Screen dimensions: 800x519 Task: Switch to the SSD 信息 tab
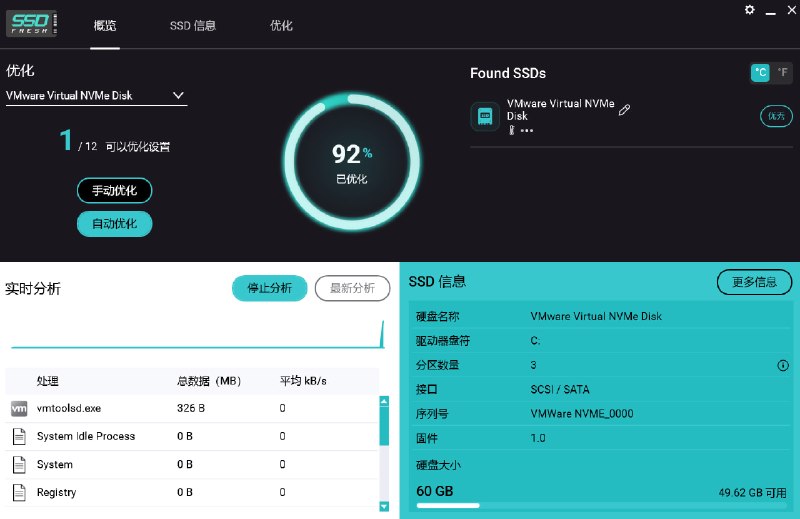pos(193,26)
